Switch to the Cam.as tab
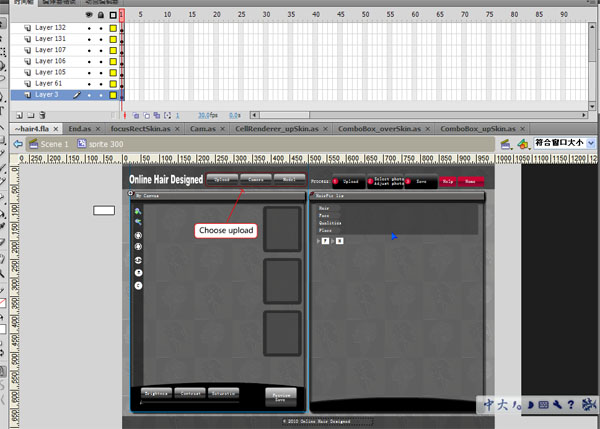Viewport: 600px width, 429px height. coord(203,129)
